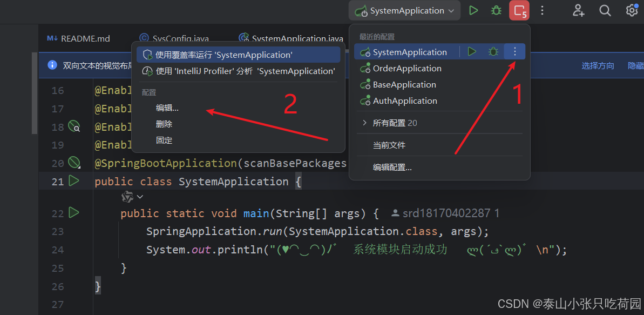
Task: Click the @SpringBootApplication annotation on line 20
Action: 166,163
